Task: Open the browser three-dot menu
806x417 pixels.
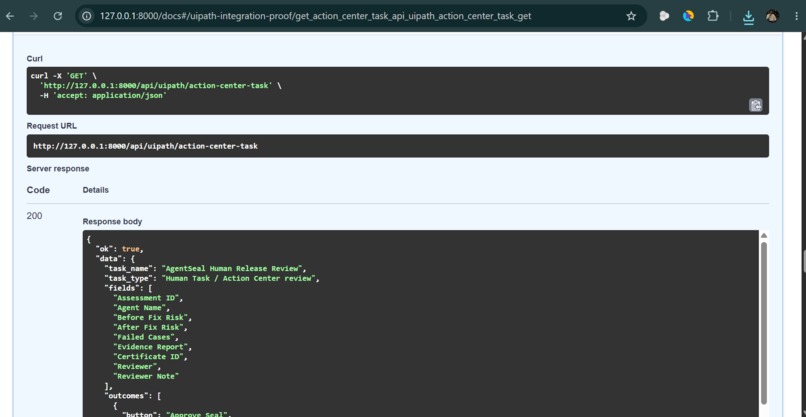Action: [796, 16]
